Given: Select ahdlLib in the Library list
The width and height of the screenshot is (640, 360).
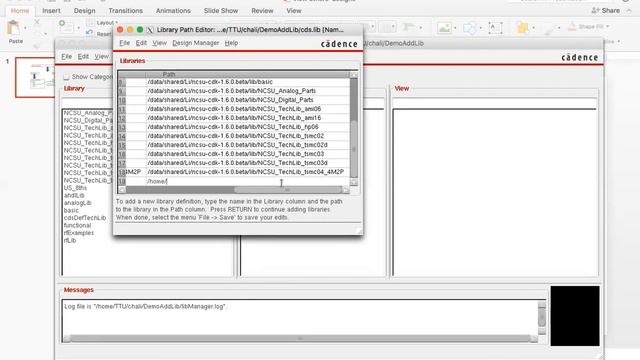Looking at the screenshot, I should click(74, 195).
